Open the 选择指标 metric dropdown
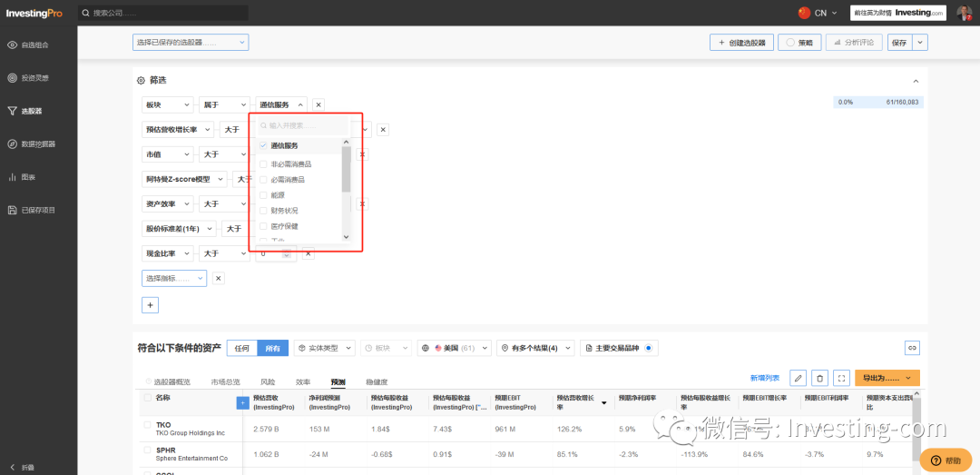The width and height of the screenshot is (980, 475). point(174,279)
